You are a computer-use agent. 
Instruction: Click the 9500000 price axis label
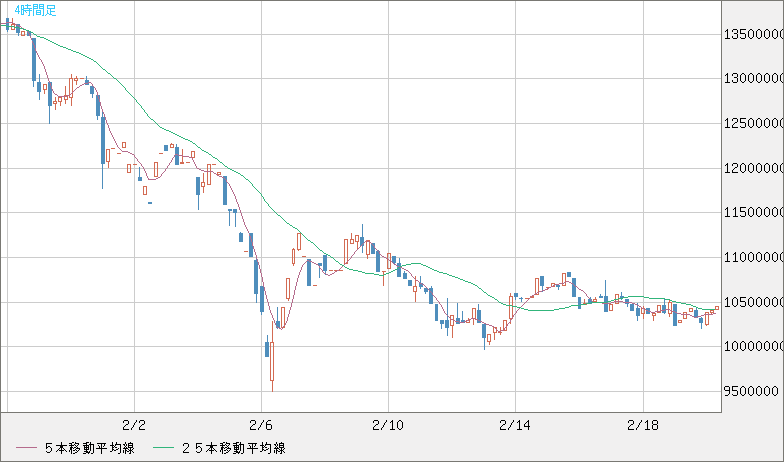[x=752, y=391]
